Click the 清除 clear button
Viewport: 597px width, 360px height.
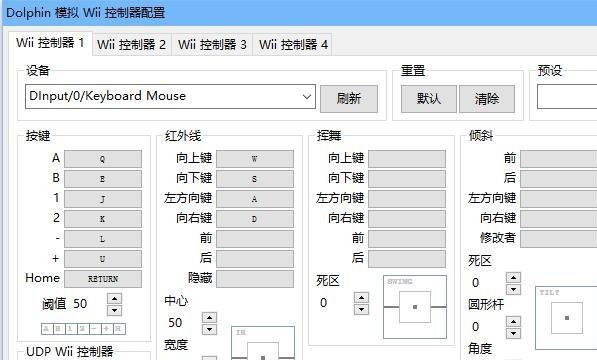pos(487,99)
